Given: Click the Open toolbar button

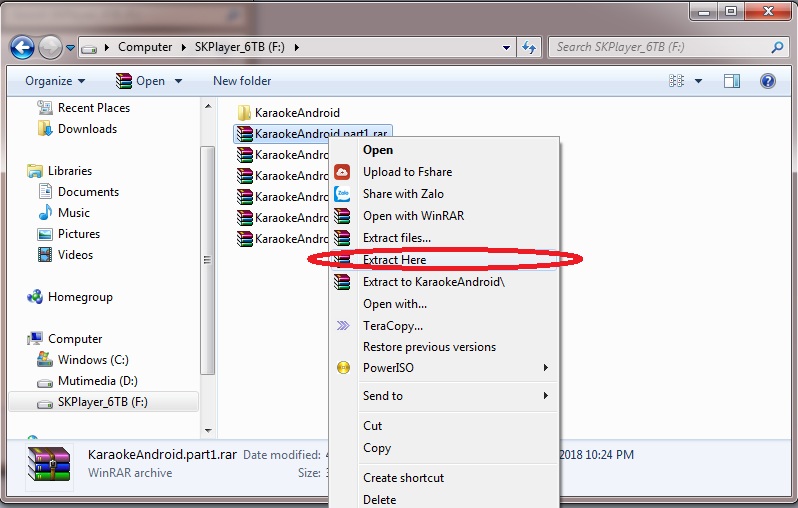Looking at the screenshot, I should pyautogui.click(x=140, y=81).
